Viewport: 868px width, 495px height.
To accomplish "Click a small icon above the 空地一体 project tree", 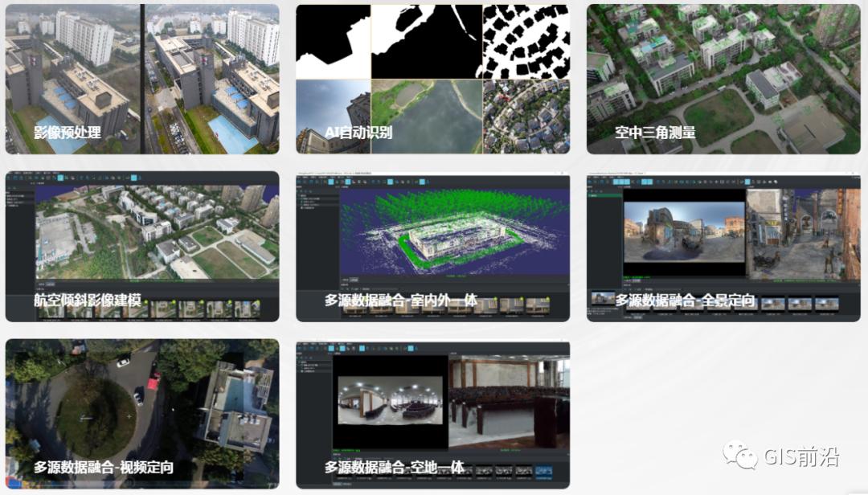I will click(300, 356).
